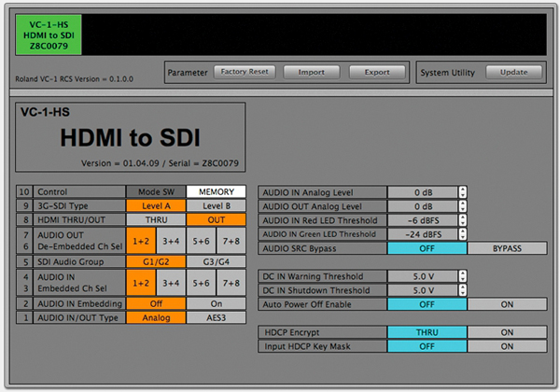Click the DC IN Shutdown Threshold stepper
This screenshot has width=560, height=392.
pyautogui.click(x=463, y=290)
